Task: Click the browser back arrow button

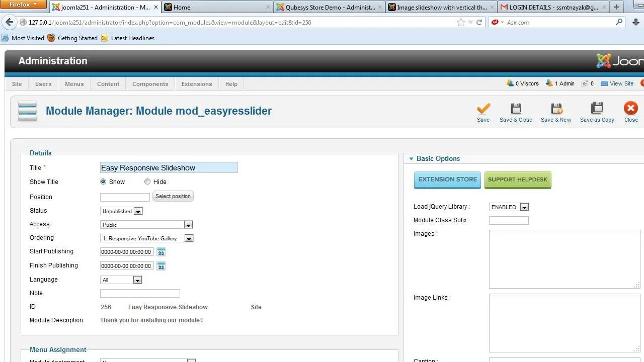Action: tap(9, 22)
